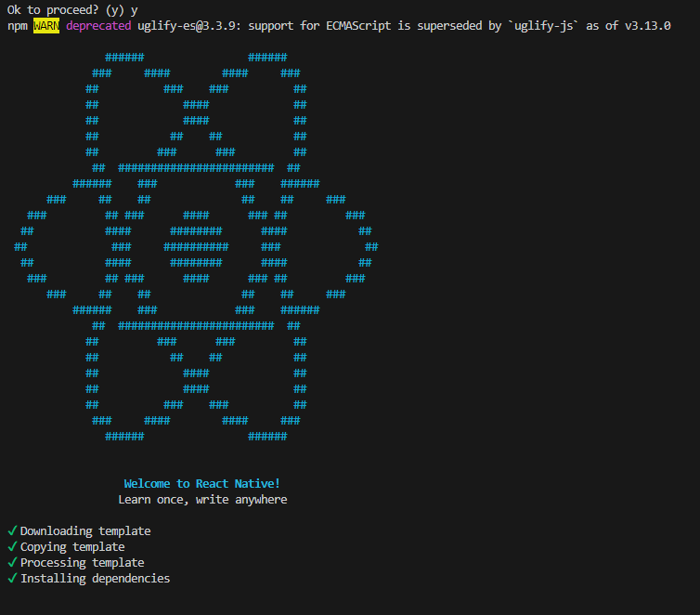Click the "`uglify-js`" text in warning

click(543, 26)
